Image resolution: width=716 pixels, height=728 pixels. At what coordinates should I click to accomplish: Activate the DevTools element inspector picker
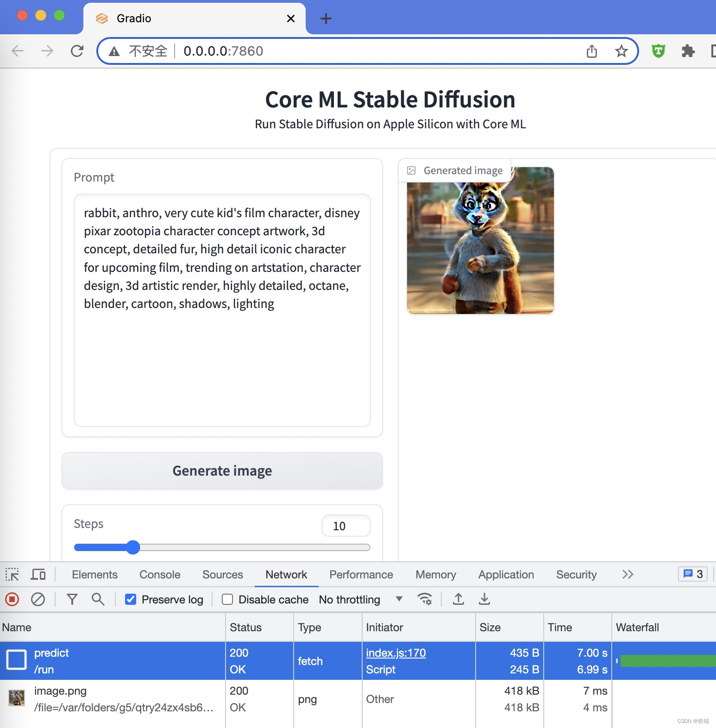click(x=12, y=574)
